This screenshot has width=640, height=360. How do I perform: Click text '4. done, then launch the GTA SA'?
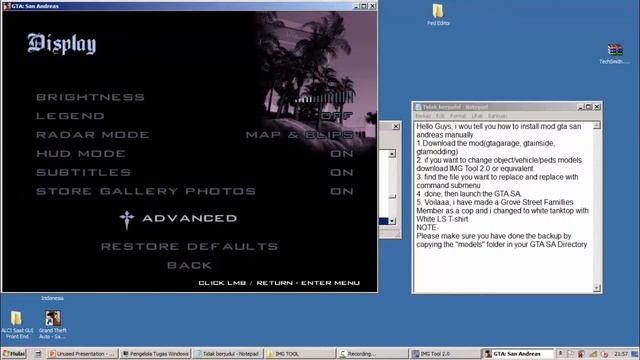469,194
